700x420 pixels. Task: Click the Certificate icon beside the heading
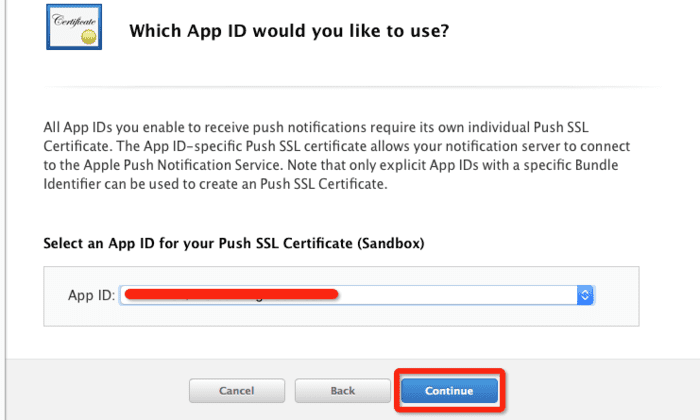(x=74, y=27)
